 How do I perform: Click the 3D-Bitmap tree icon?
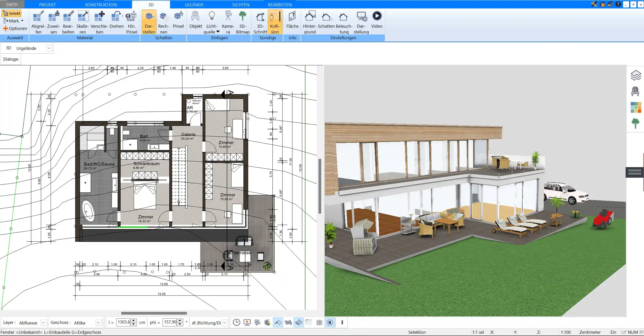click(243, 16)
